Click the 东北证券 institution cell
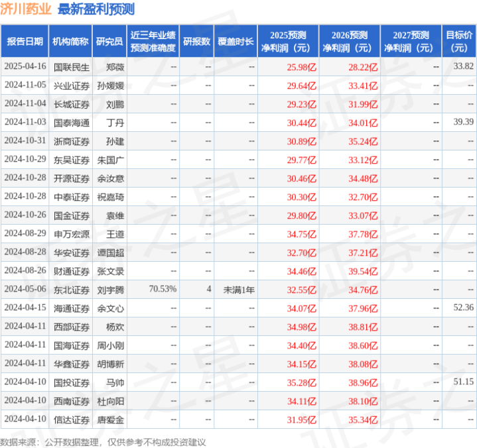The image size is (477, 448). [72, 290]
